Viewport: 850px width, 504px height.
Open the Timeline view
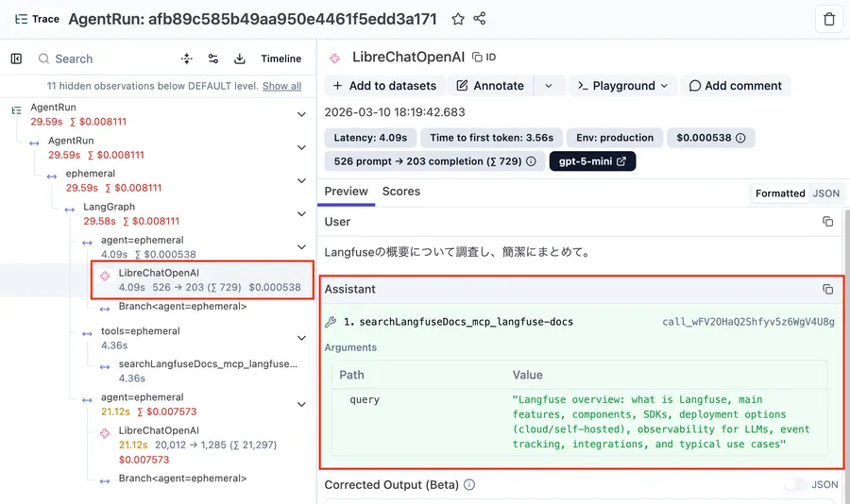coord(280,59)
